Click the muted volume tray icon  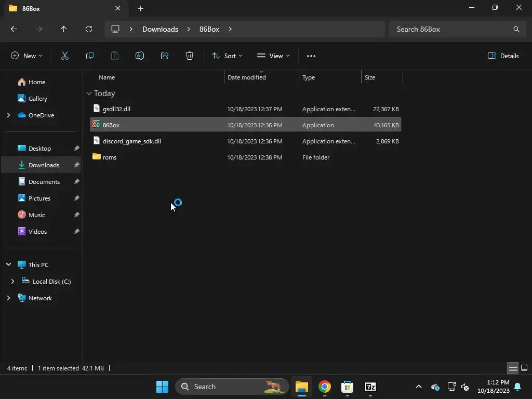click(465, 387)
